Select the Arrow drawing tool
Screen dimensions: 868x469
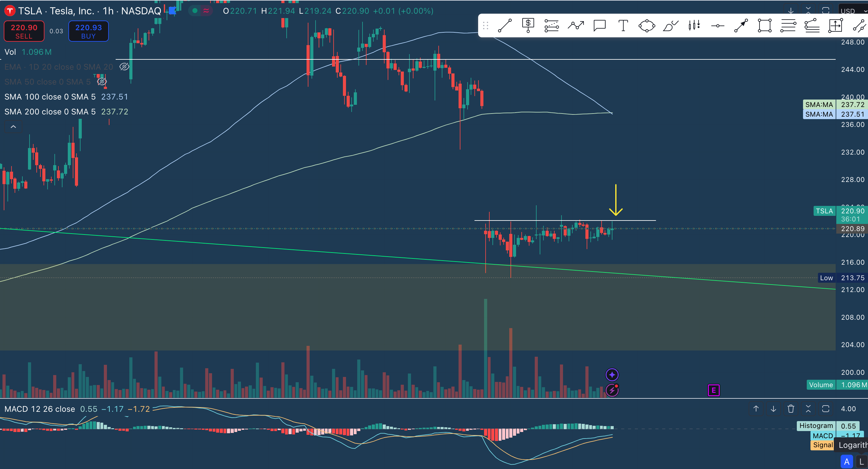741,26
